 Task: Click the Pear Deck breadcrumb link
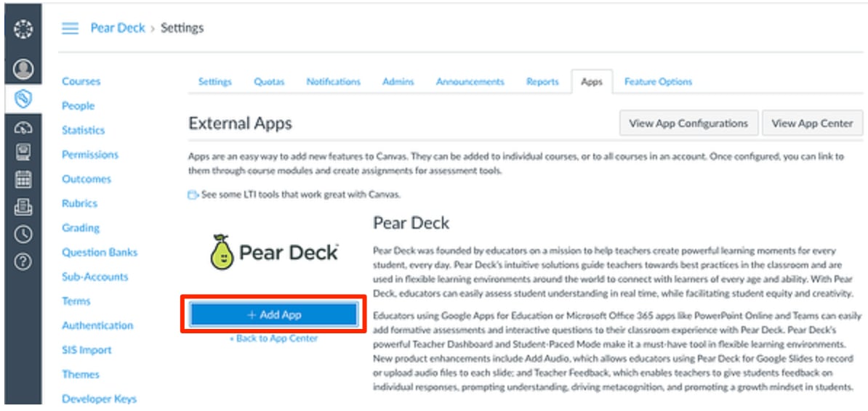click(118, 28)
